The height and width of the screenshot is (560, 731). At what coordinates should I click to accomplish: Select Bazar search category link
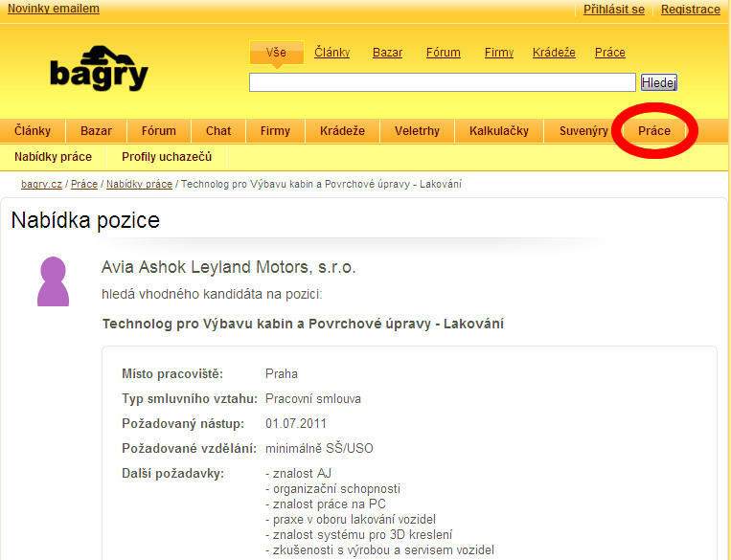tap(387, 53)
